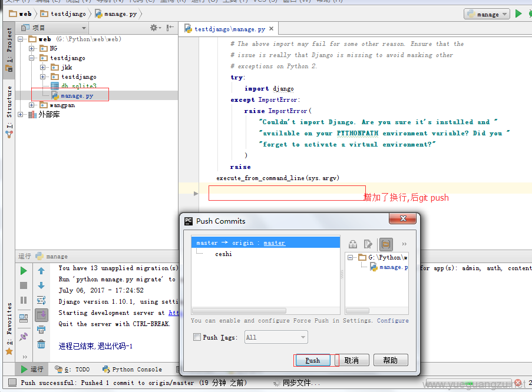The width and height of the screenshot is (532, 392).
Task: Toggle soft-wrap icon in Run panel
Action: click(x=41, y=300)
